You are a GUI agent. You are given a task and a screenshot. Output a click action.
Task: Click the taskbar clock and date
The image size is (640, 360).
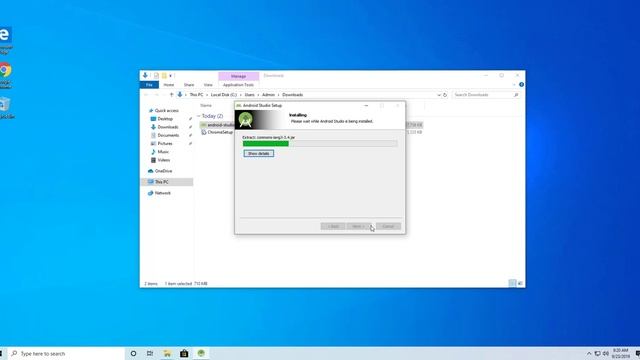pyautogui.click(x=620, y=353)
